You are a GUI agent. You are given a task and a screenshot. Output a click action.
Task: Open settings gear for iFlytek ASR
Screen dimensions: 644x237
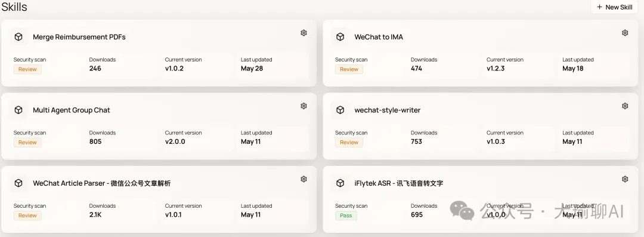[x=625, y=179]
